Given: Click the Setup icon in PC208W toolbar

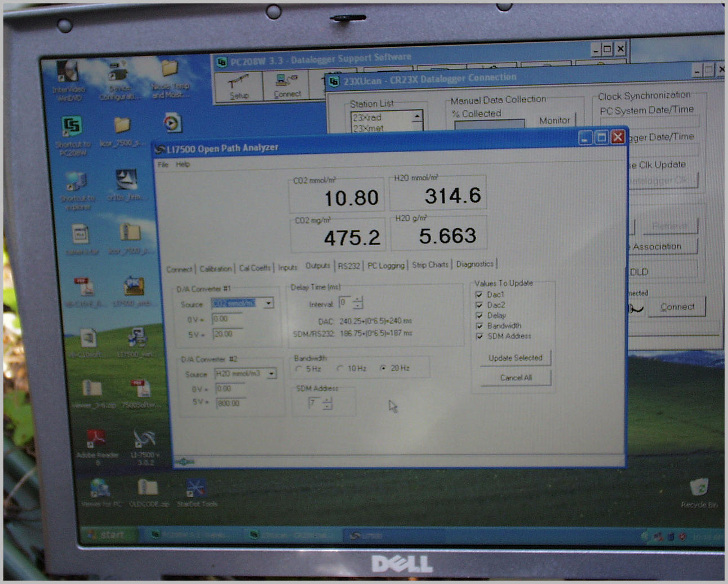Looking at the screenshot, I should point(239,87).
